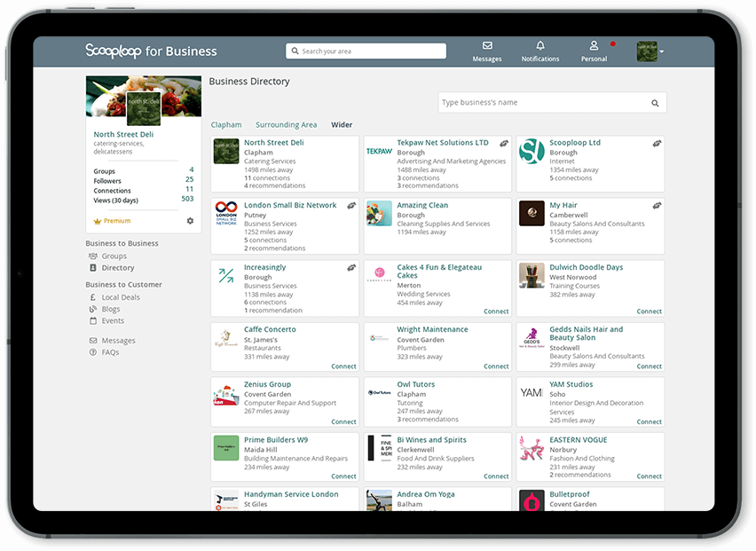Screen dimensions: 756x551
Task: Open Blogs in sidebar menu
Action: pos(111,309)
